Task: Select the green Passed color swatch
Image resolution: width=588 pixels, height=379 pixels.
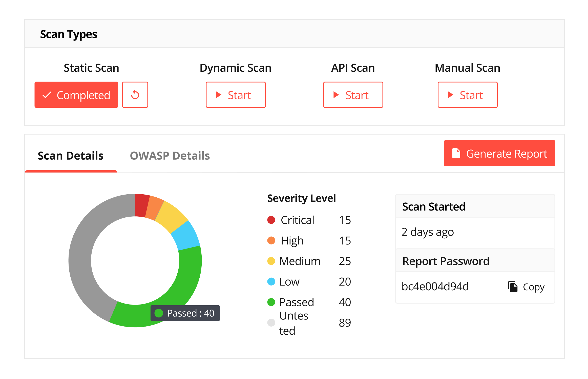Action: 271,302
